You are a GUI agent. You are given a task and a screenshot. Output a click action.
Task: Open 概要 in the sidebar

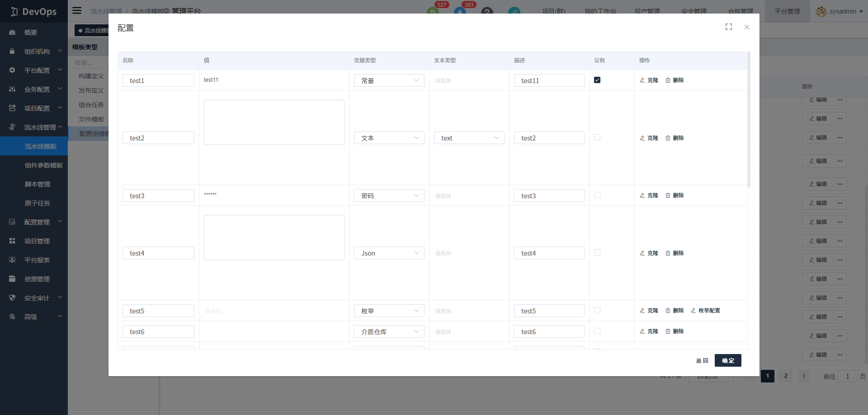(34, 33)
